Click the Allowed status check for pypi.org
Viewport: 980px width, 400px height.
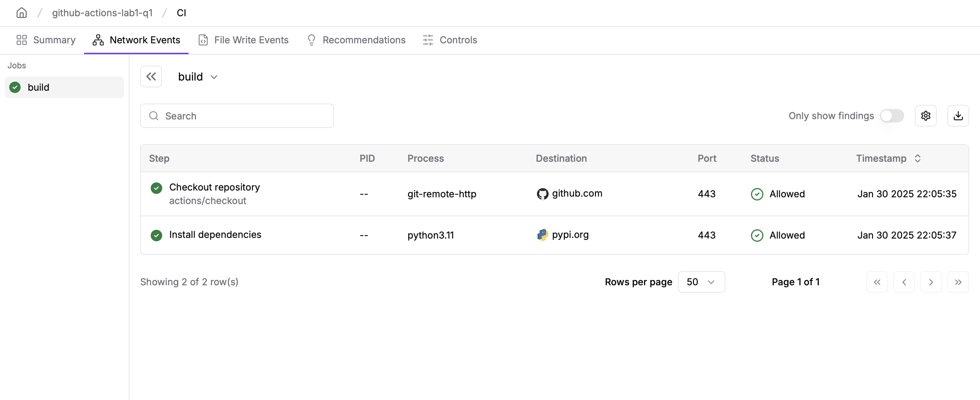[x=757, y=235]
